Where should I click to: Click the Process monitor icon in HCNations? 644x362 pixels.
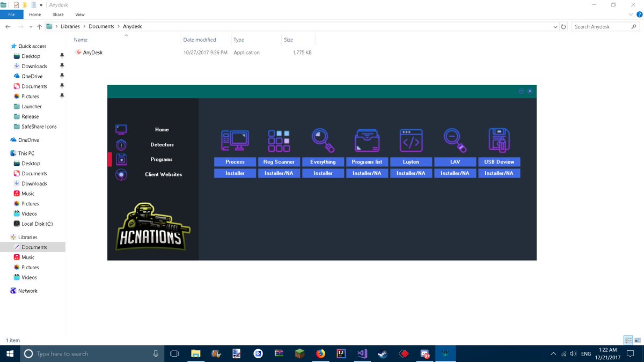[x=235, y=141]
